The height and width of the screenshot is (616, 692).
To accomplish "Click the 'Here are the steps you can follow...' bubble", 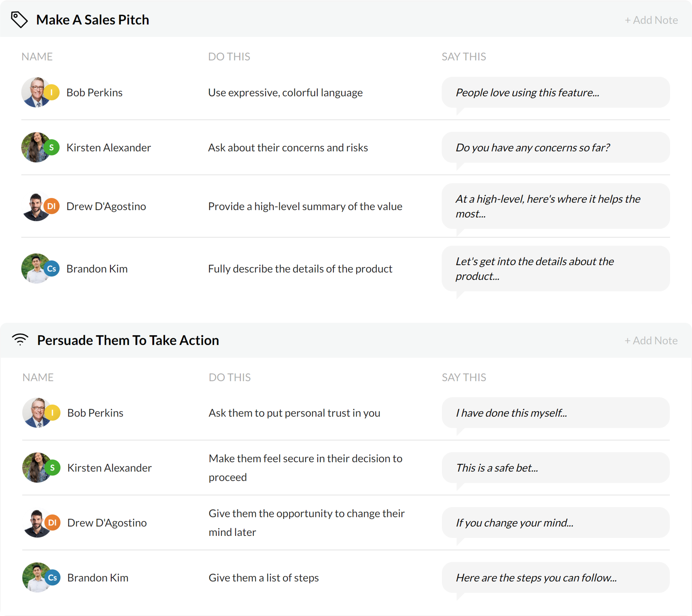I will [x=555, y=578].
